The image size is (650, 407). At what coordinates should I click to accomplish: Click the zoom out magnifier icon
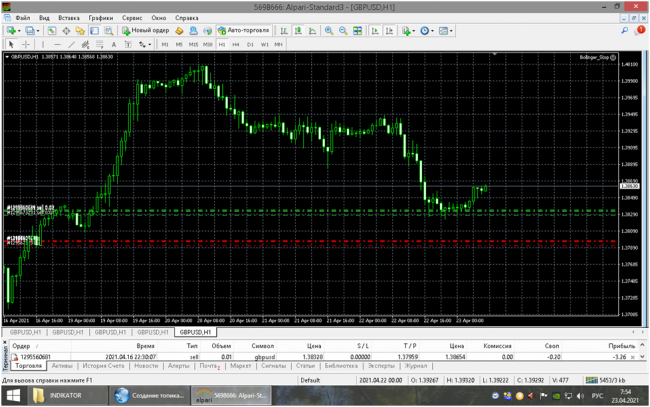tap(342, 31)
